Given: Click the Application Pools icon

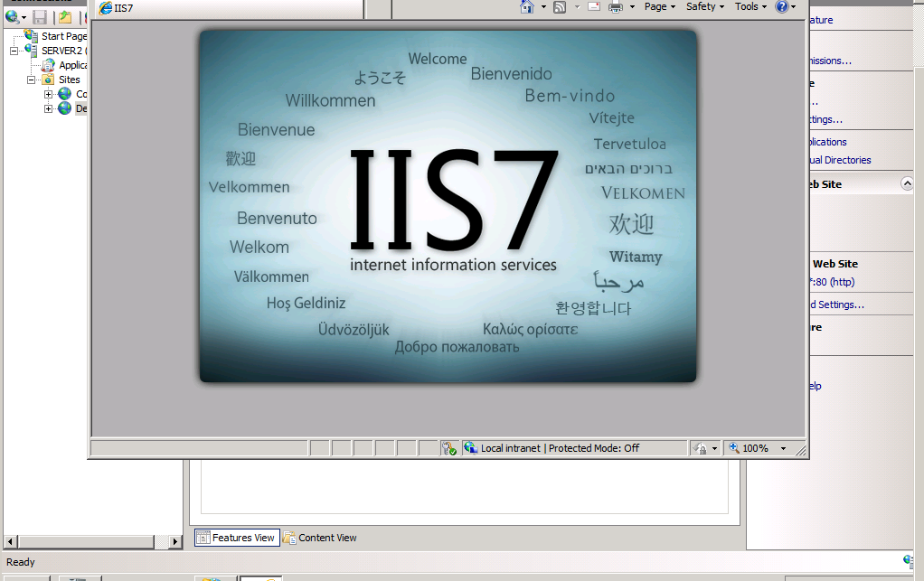Looking at the screenshot, I should tap(48, 65).
